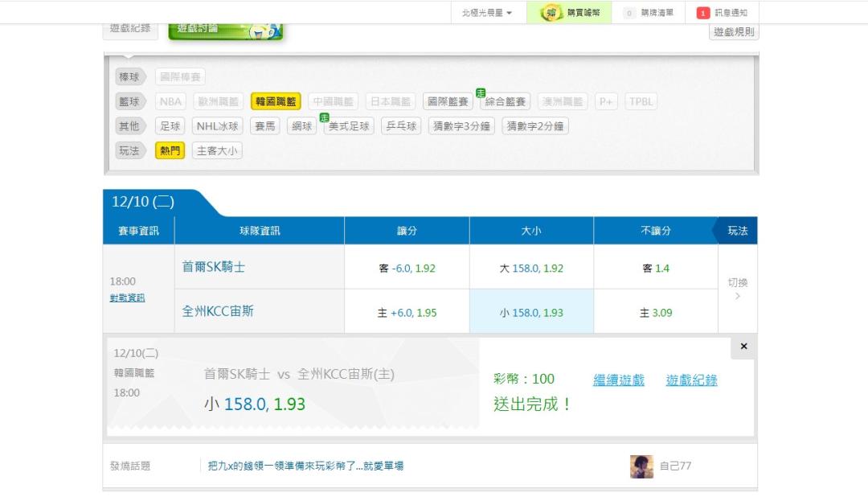Open 遊戲紀錄 link in confirmation panel
The width and height of the screenshot is (868, 501).
pos(691,380)
